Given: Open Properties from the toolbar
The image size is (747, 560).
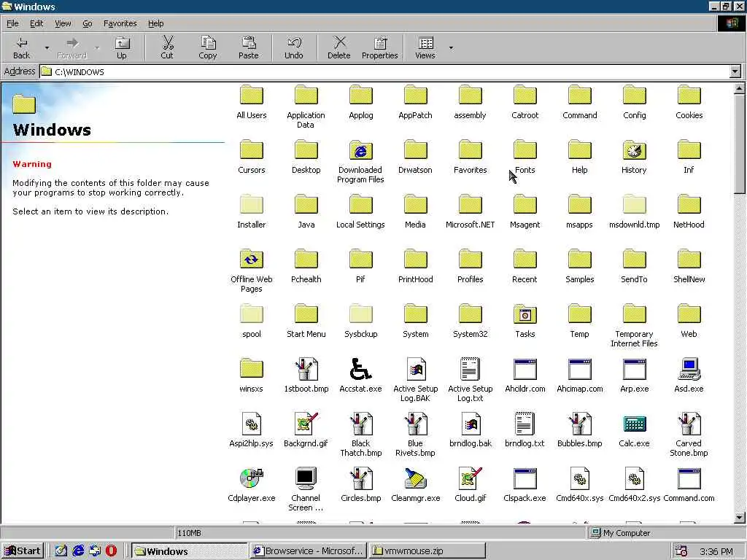Looking at the screenshot, I should coord(379,47).
